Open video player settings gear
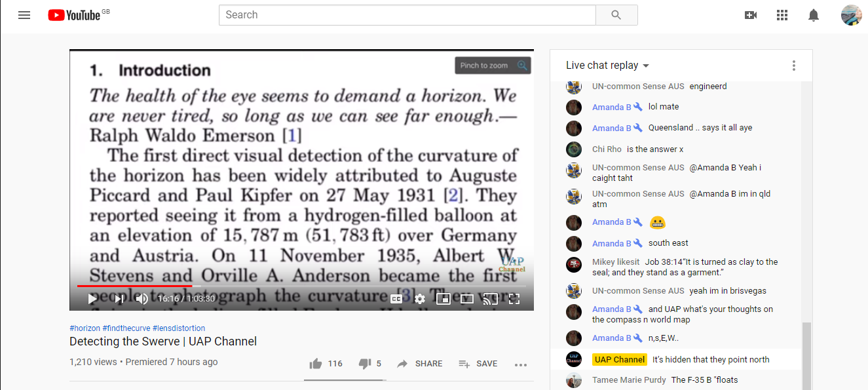Viewport: 868px width, 390px height. click(x=420, y=299)
